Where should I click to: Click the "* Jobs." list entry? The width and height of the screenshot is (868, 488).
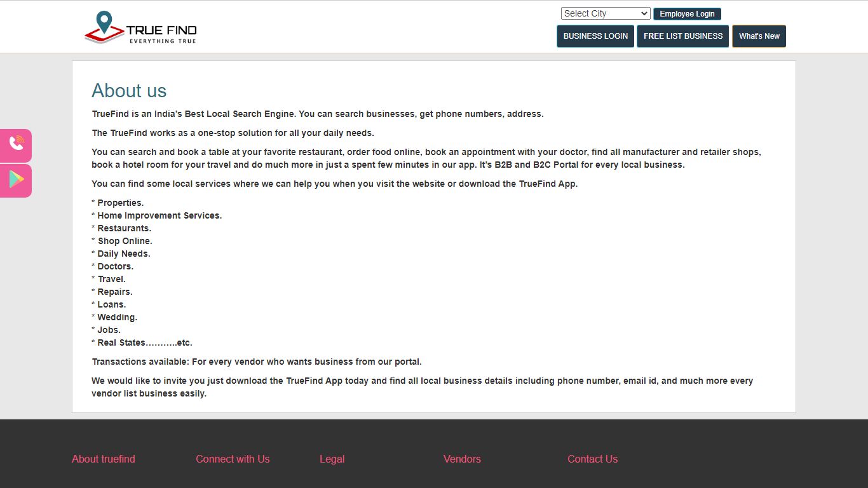pos(106,330)
